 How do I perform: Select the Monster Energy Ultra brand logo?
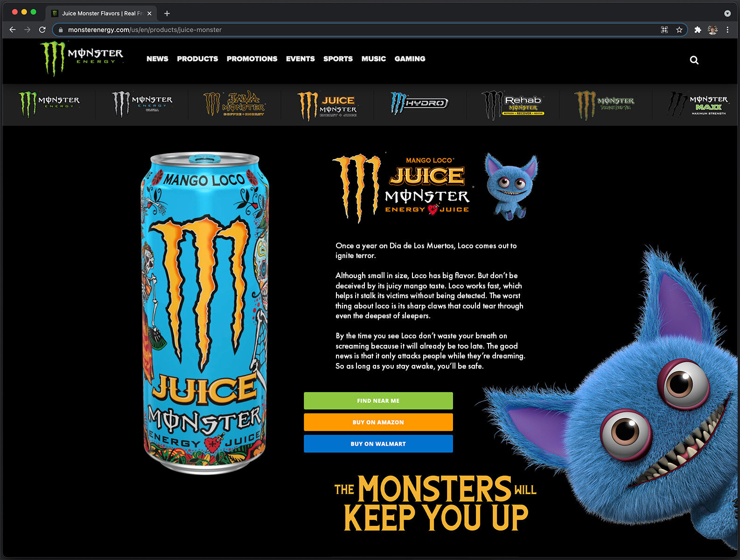[142, 104]
